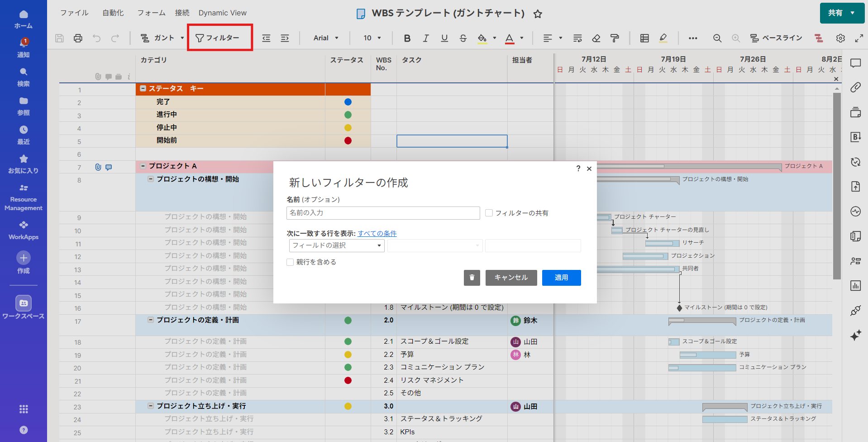Collapse the プロジェクト A row
Viewport: 868px width, 442px height.
point(143,166)
